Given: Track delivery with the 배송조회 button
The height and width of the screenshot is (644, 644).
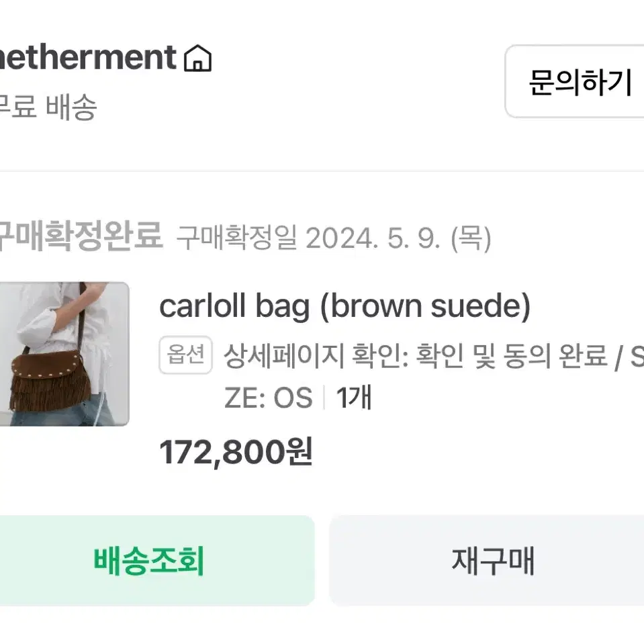Looking at the screenshot, I should [x=157, y=561].
